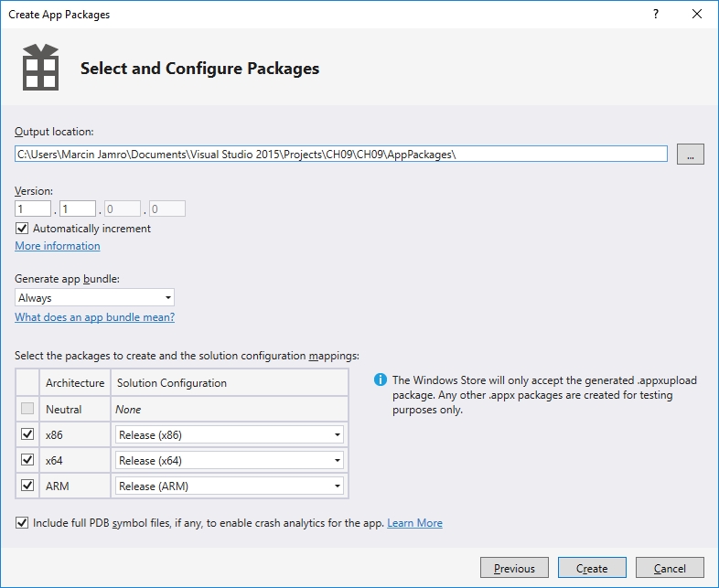The width and height of the screenshot is (719, 588).
Task: Disable Include full PDB symbol files
Action: click(x=22, y=523)
